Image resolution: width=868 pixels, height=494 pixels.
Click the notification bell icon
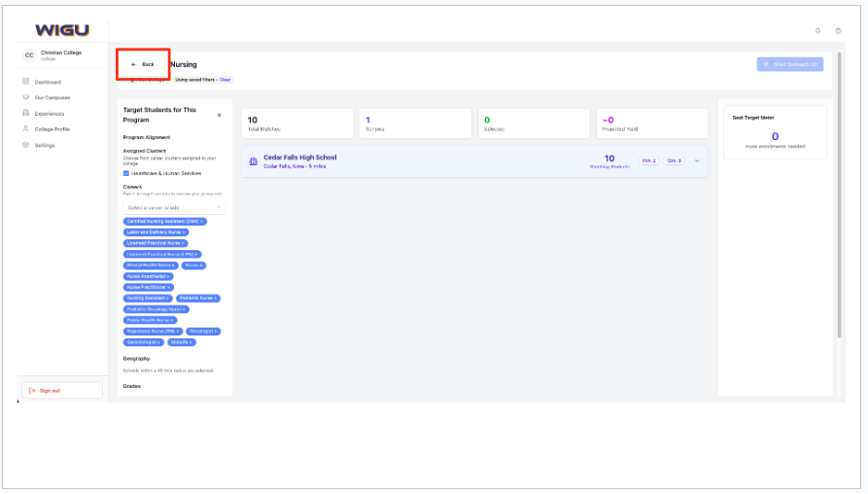(817, 31)
